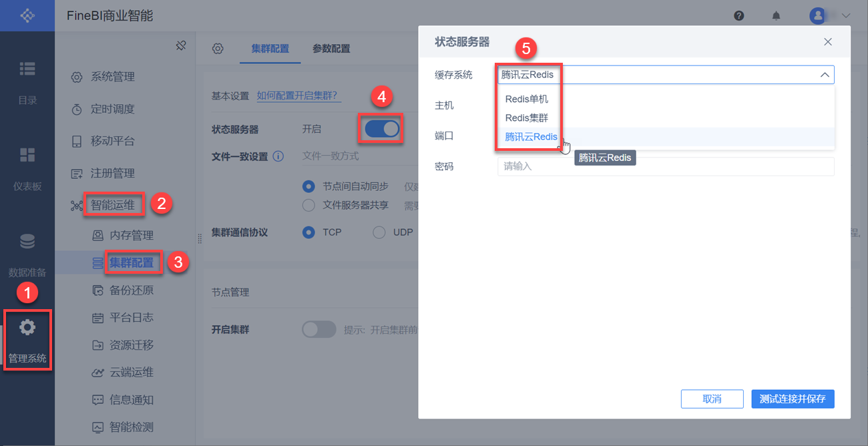Click the help question mark icon

739,15
